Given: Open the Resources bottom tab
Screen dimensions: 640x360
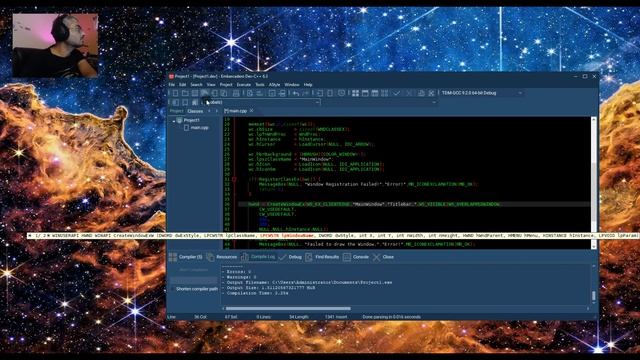Looking at the screenshot, I should coord(222,257).
